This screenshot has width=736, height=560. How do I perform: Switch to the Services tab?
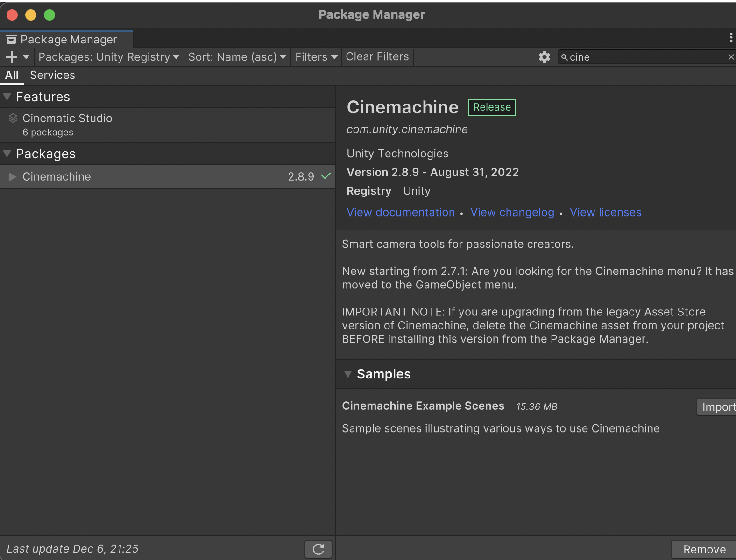pyautogui.click(x=52, y=75)
